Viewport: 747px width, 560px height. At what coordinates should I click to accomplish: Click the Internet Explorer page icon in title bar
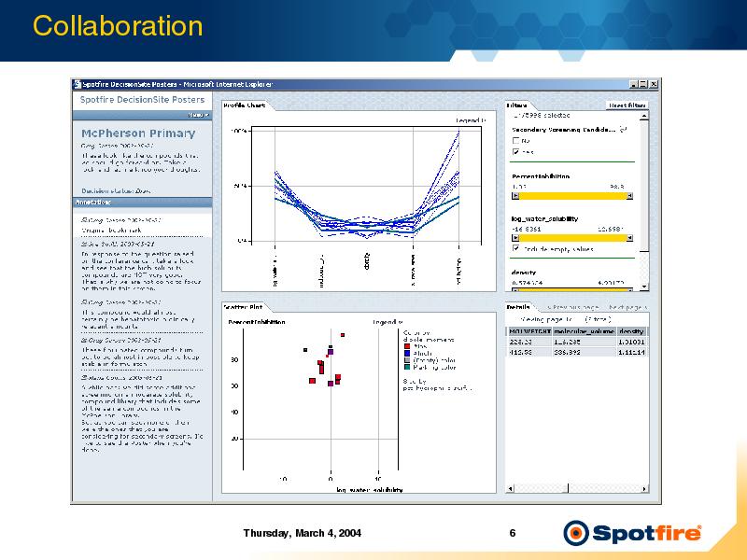77,84
